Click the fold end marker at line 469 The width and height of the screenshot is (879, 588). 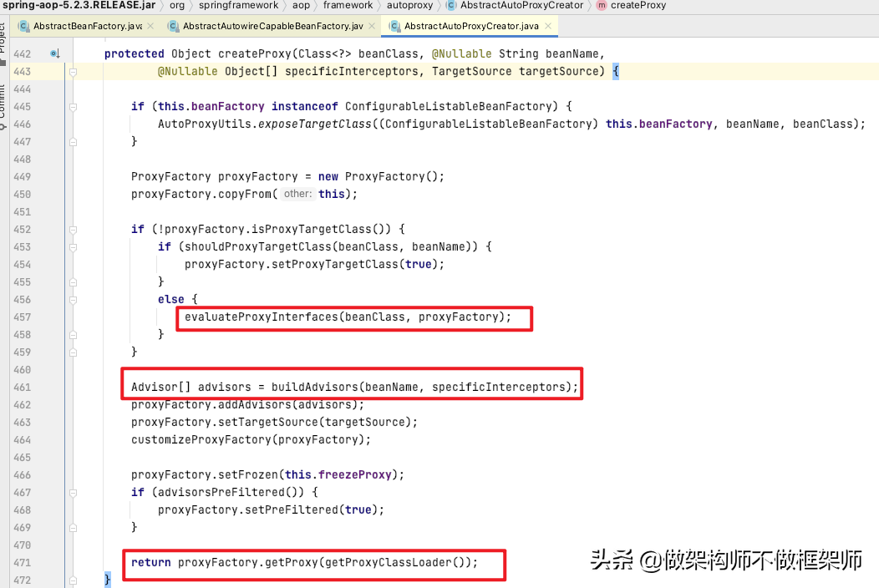pyautogui.click(x=73, y=528)
